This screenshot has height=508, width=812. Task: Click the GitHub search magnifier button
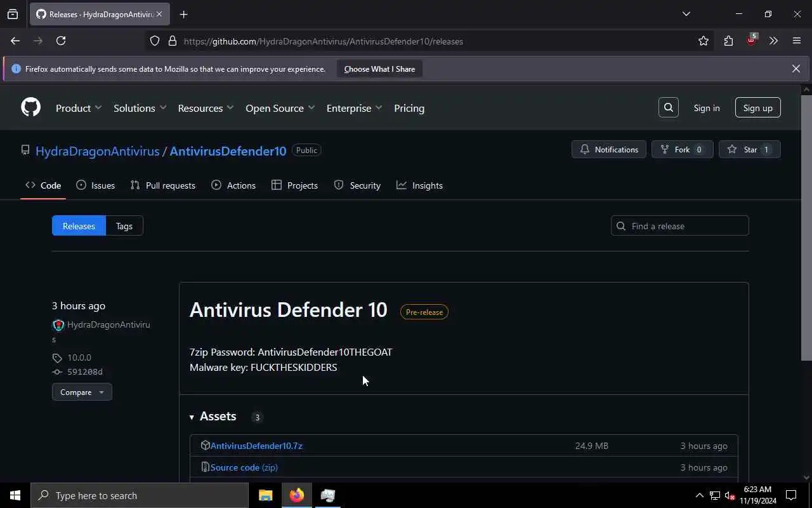(x=669, y=107)
